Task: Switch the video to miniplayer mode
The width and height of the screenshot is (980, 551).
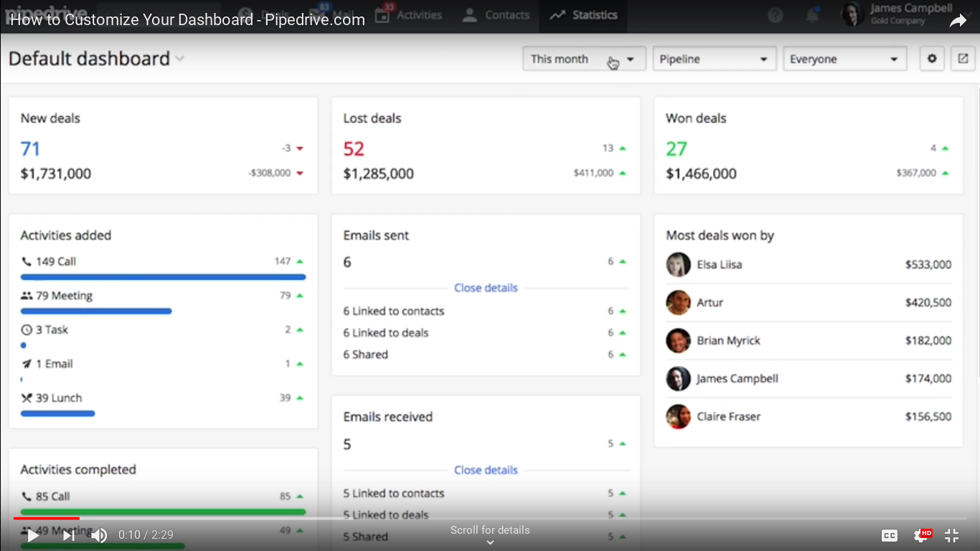Action: click(x=951, y=535)
